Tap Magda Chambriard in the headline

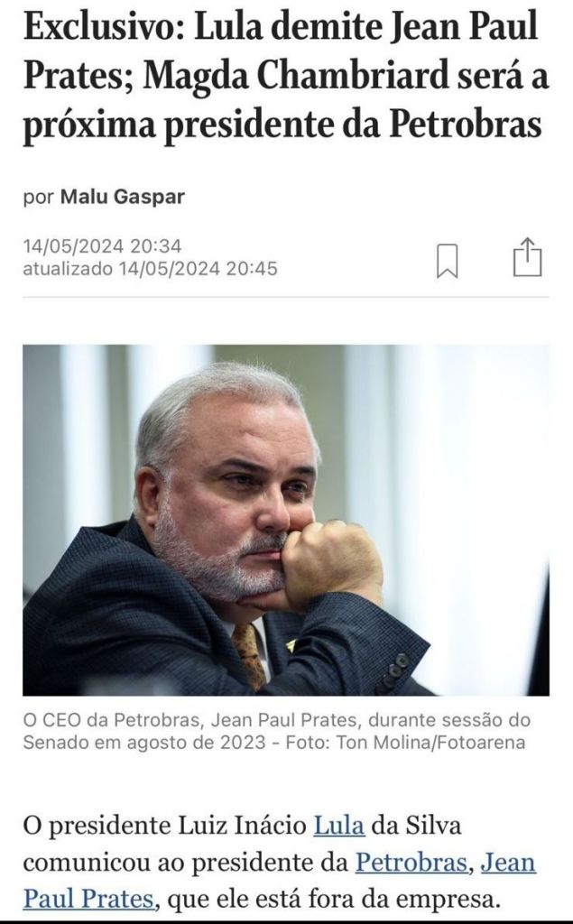click(295, 76)
